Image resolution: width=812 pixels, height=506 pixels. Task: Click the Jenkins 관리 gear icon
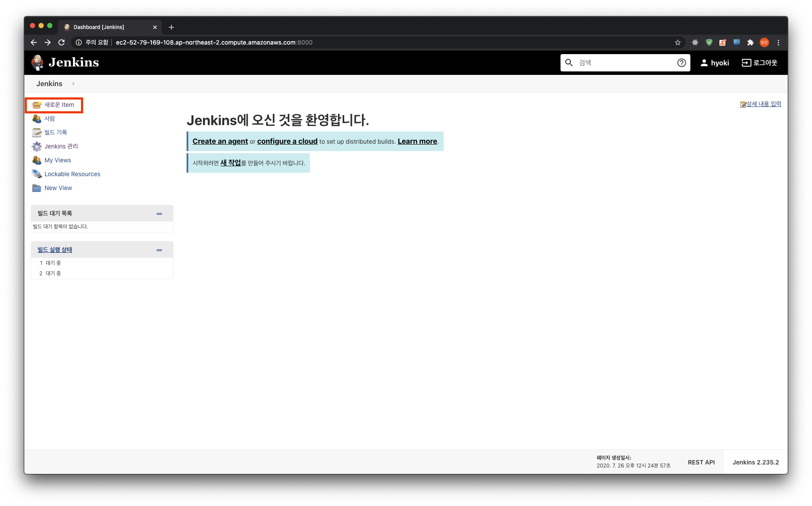pos(37,146)
